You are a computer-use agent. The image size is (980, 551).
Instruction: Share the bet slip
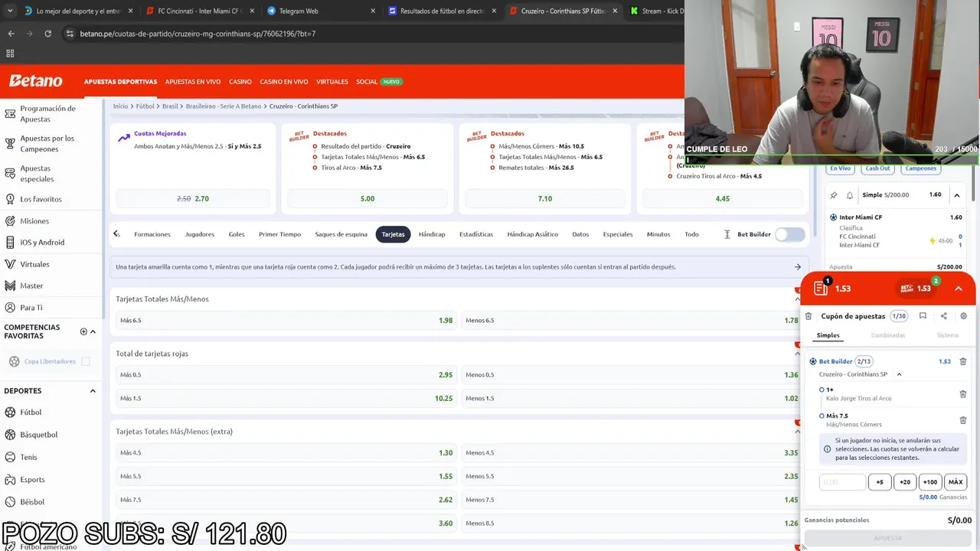(x=943, y=316)
